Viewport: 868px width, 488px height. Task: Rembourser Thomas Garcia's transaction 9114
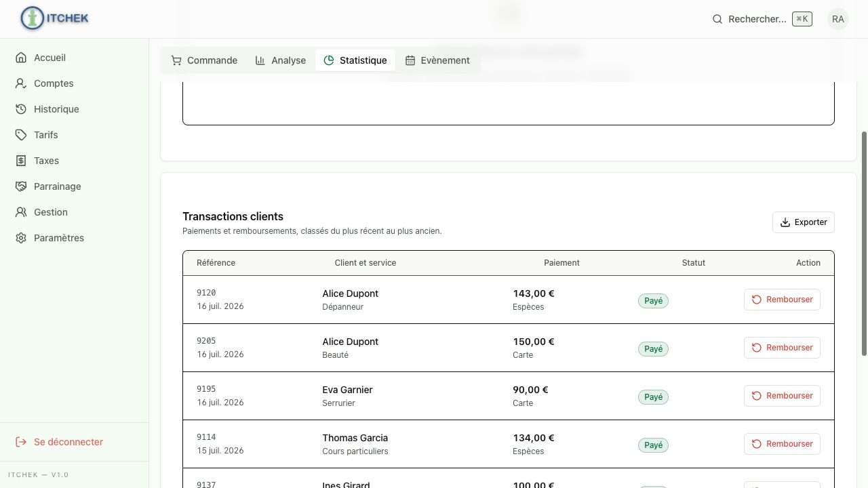(782, 444)
